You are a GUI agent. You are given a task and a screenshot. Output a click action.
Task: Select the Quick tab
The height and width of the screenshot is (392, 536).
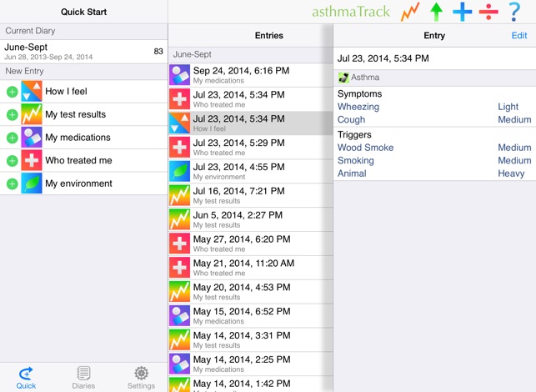(x=26, y=377)
